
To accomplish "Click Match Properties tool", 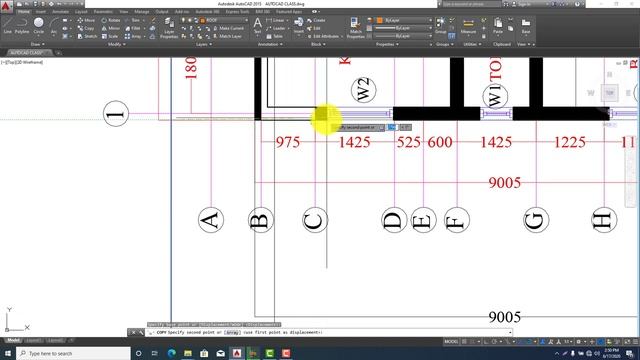I will pyautogui.click(x=356, y=28).
